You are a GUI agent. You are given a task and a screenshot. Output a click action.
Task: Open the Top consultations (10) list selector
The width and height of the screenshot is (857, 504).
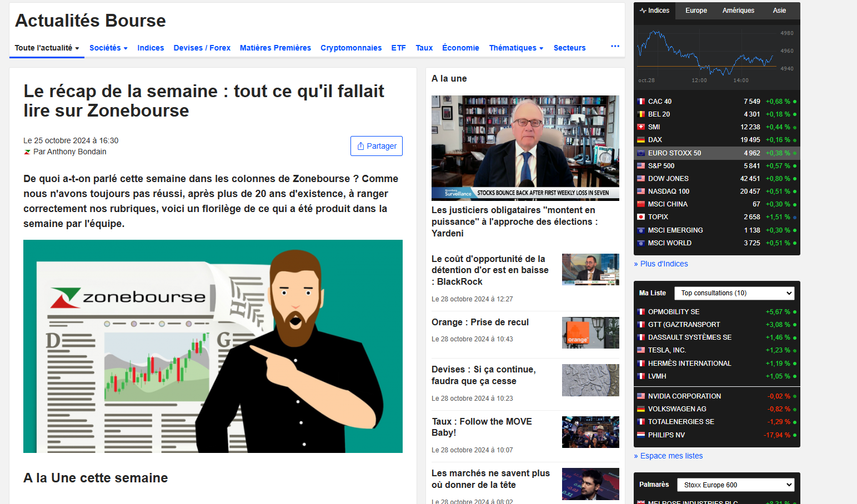734,293
